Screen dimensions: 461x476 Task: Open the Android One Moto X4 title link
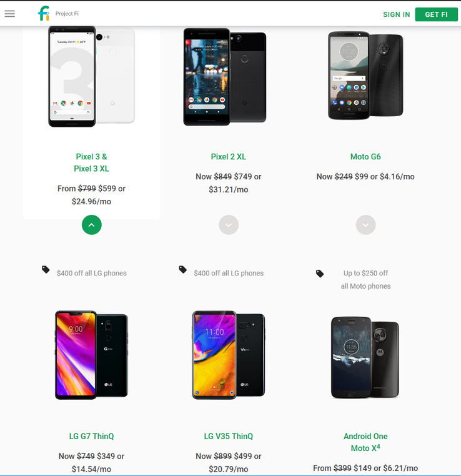365,442
